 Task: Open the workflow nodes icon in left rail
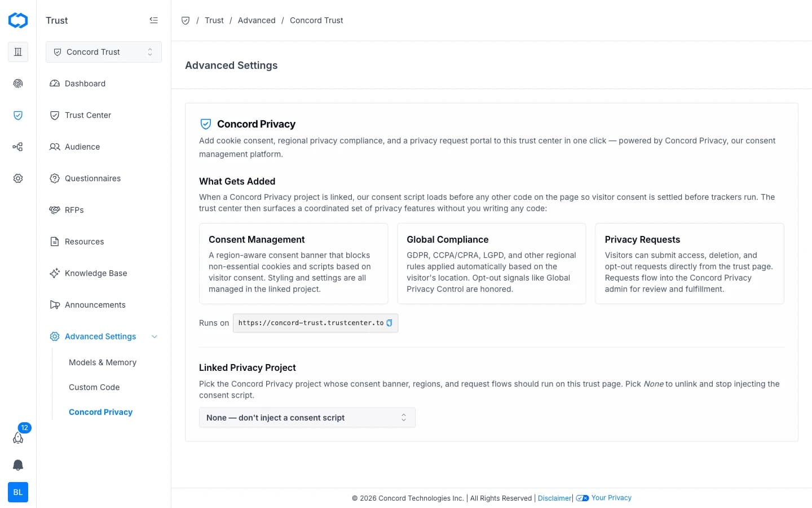point(18,147)
